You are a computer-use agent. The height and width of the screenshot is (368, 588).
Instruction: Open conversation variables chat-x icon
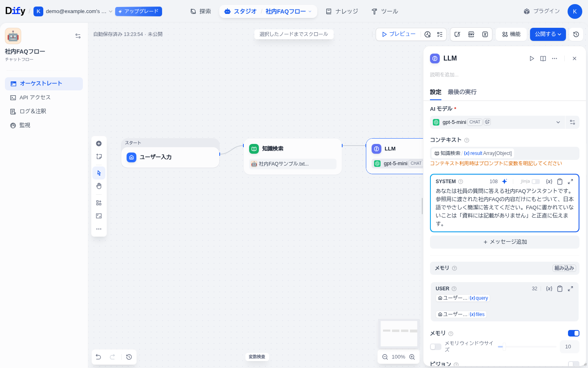pos(457,34)
